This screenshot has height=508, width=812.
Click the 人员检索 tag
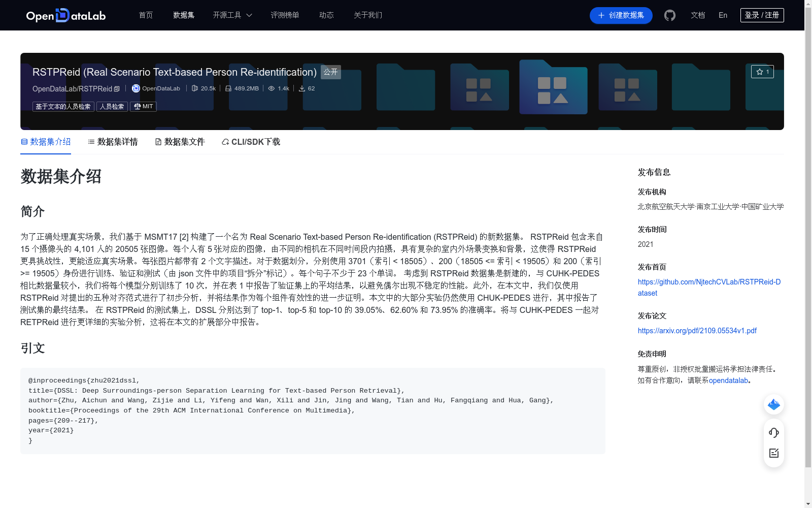(112, 107)
